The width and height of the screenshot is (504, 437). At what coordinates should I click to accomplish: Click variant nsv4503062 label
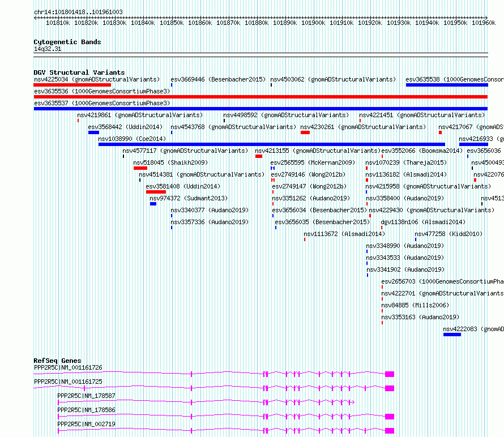pos(332,79)
